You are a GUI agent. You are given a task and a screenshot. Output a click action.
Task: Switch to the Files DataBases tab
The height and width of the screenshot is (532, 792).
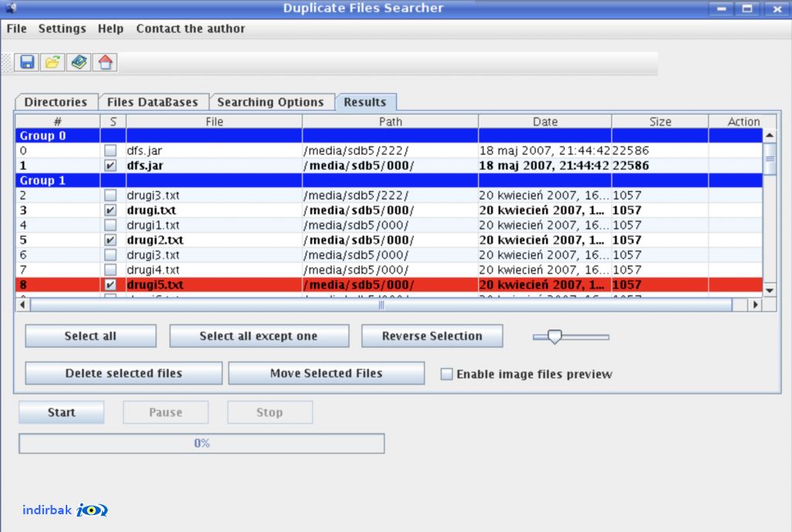[x=152, y=102]
